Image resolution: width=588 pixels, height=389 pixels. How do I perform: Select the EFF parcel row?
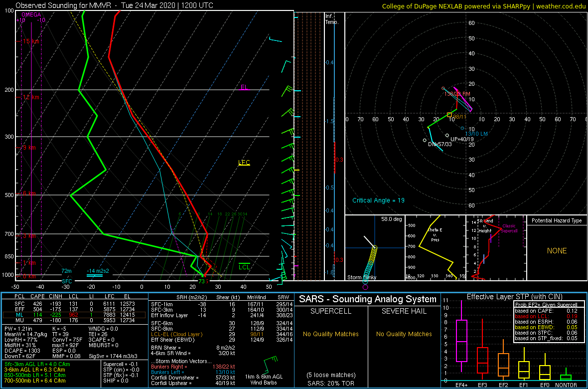click(x=75, y=310)
